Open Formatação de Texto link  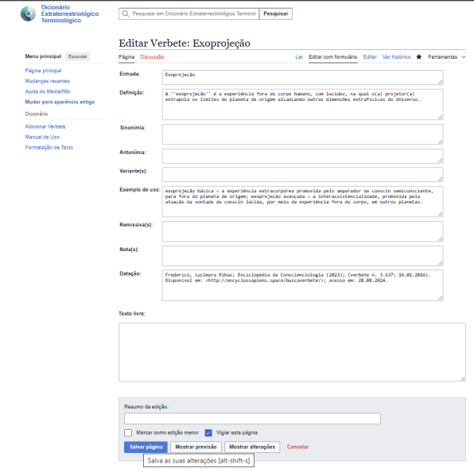point(49,148)
